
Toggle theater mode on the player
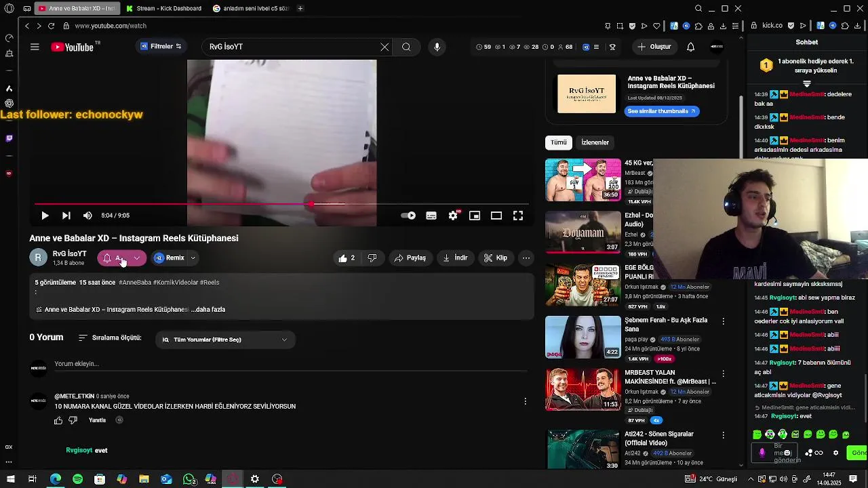[496, 216]
